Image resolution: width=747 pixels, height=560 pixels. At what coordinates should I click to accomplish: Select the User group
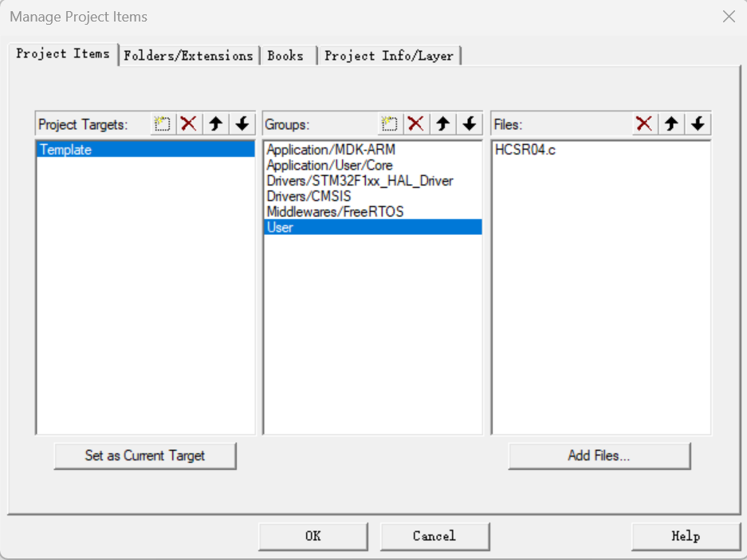(x=373, y=227)
